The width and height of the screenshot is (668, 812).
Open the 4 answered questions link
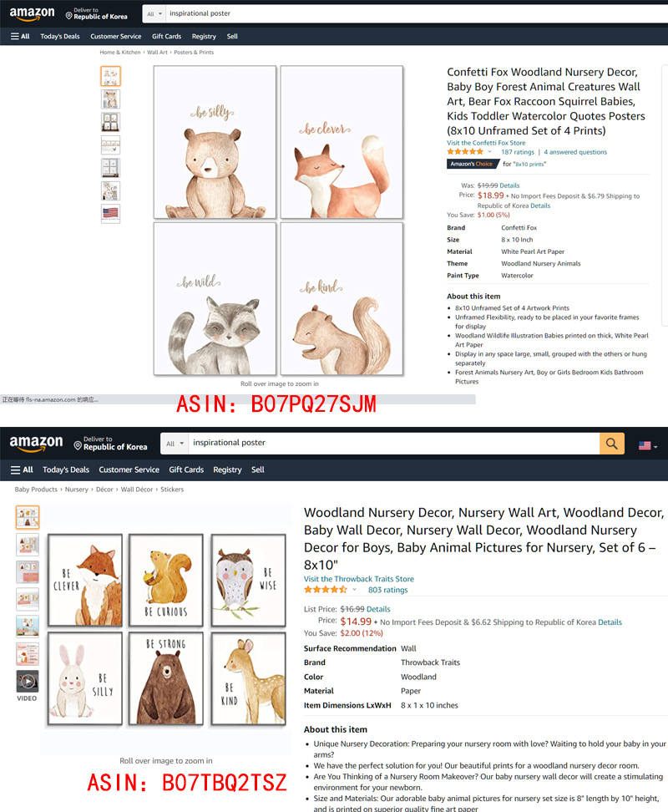click(575, 152)
